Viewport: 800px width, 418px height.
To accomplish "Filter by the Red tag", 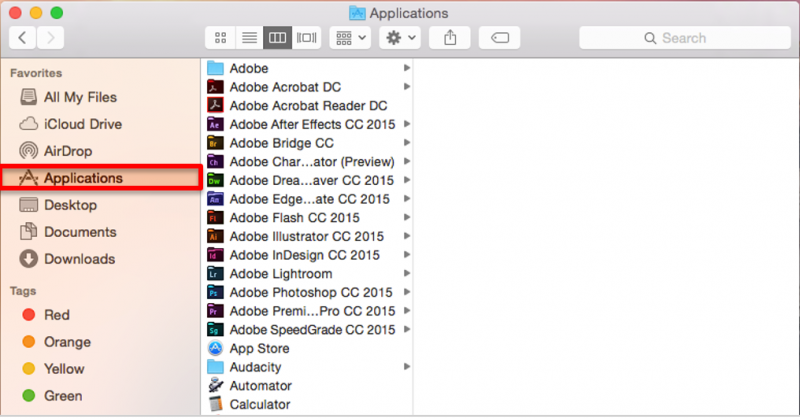I will 46,315.
